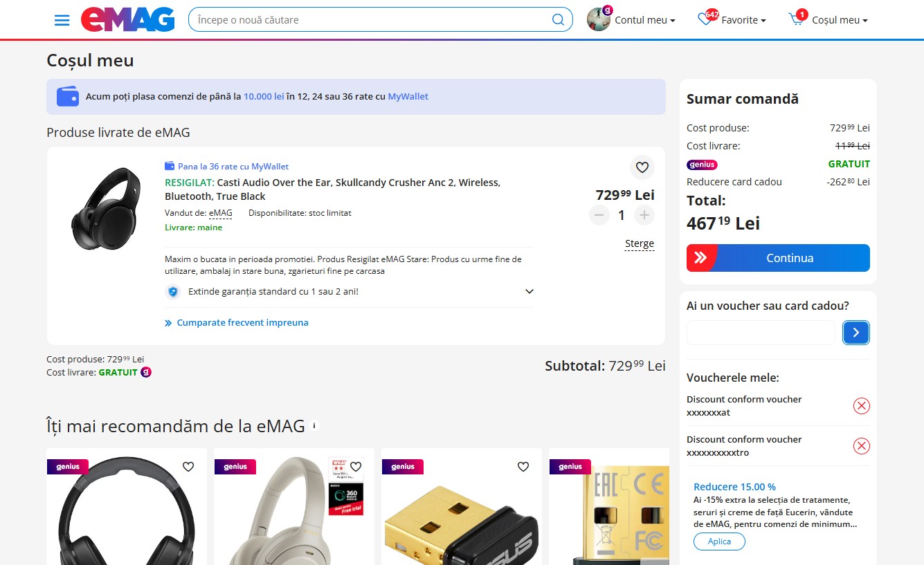924x565 pixels.
Task: Favorite the Sony headphones recommendation
Action: pos(356,467)
